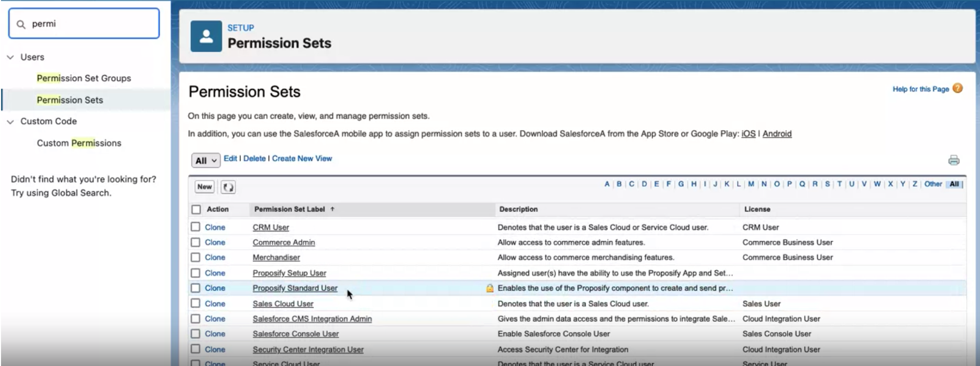Filter list by Other

[933, 184]
